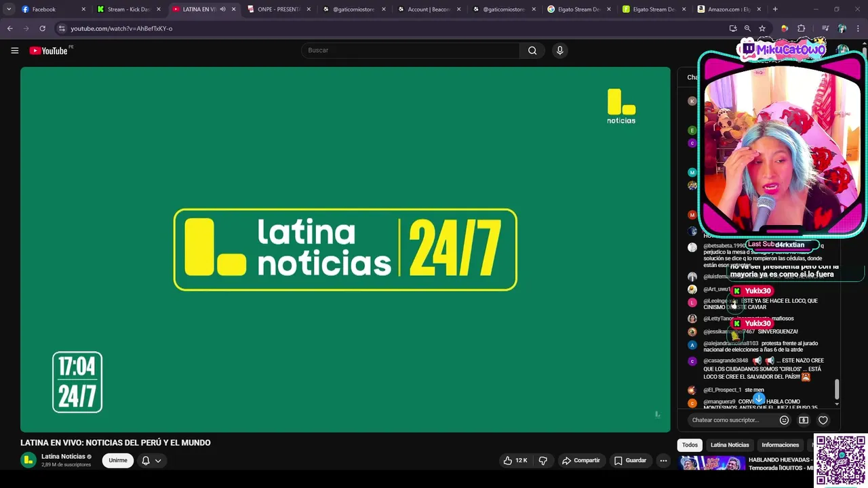Click the Latina noticias logo in video corner
The width and height of the screenshot is (868, 488).
tap(621, 106)
